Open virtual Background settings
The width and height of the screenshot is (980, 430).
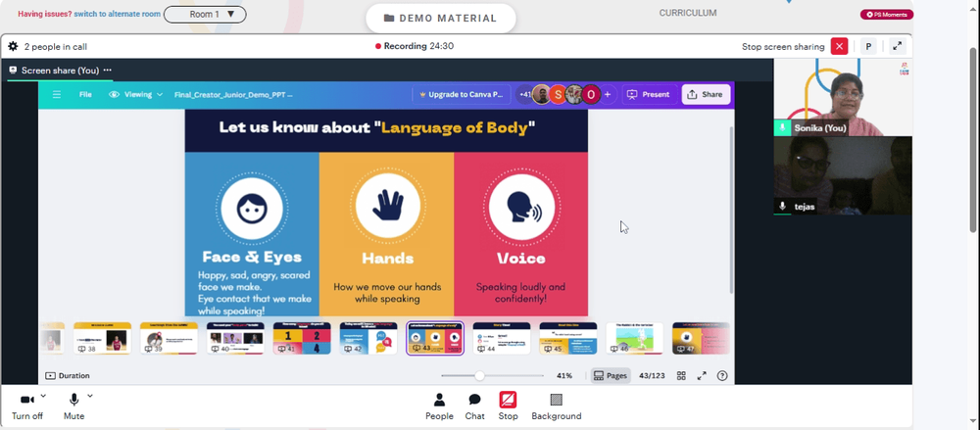tap(557, 406)
